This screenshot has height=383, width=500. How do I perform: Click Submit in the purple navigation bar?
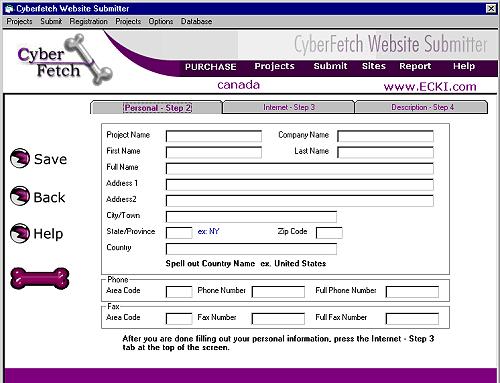pyautogui.click(x=330, y=66)
